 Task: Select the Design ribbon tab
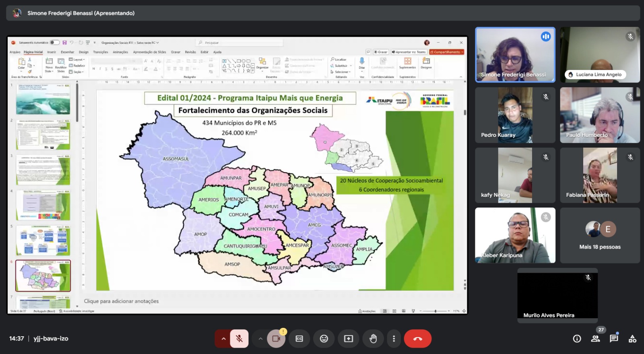[84, 52]
